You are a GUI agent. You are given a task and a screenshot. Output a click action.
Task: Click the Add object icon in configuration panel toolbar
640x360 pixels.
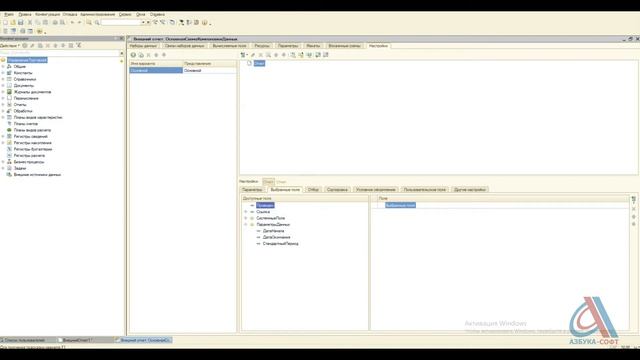(25, 45)
